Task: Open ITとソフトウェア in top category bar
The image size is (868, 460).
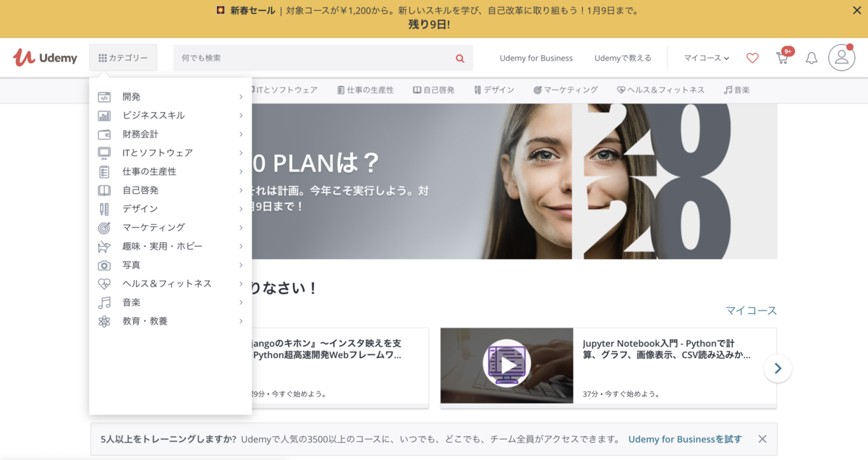Action: (x=285, y=90)
